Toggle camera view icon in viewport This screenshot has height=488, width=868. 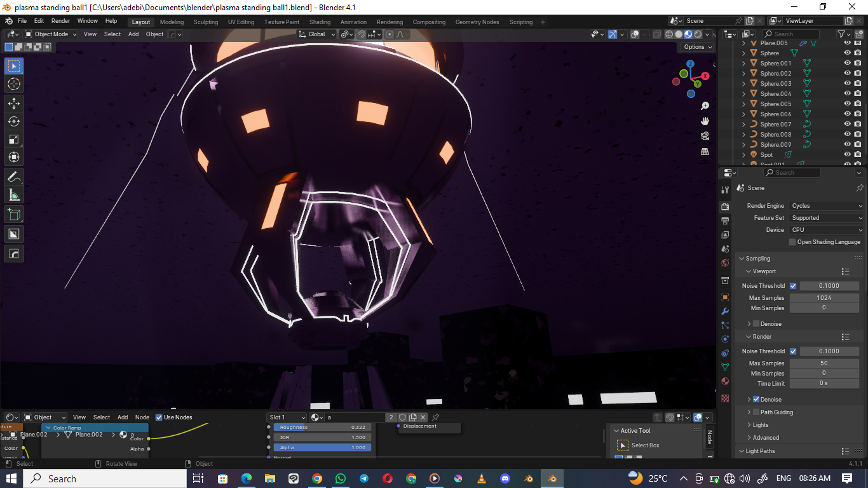(x=705, y=136)
